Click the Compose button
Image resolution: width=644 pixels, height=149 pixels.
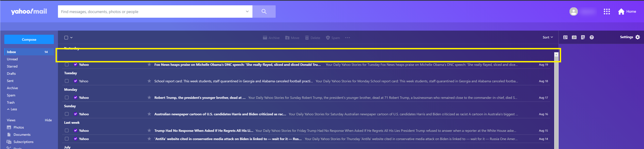(29, 40)
